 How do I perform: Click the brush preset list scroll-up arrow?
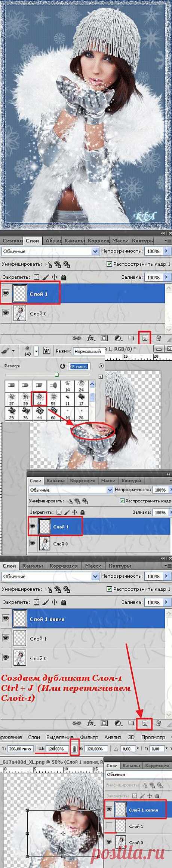(92, 383)
